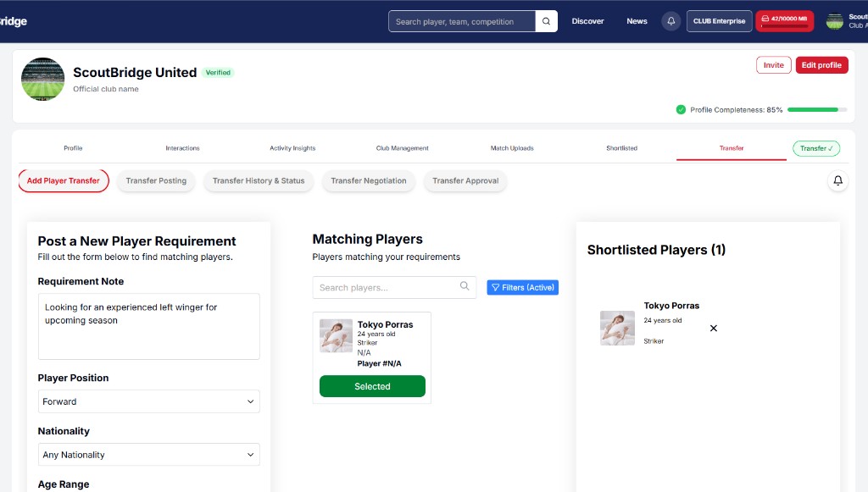
Task: Click Tokyo Porras photo in Shortlisted Players
Action: [617, 328]
